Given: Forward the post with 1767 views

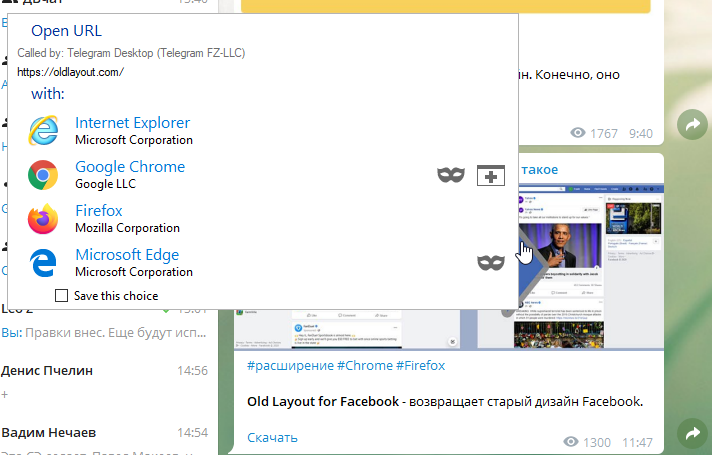Looking at the screenshot, I should point(692,124).
